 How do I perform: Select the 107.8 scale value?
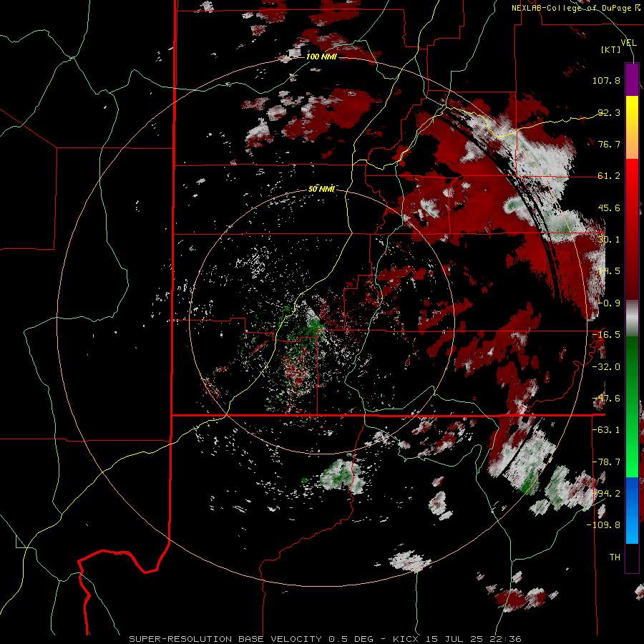[606, 80]
